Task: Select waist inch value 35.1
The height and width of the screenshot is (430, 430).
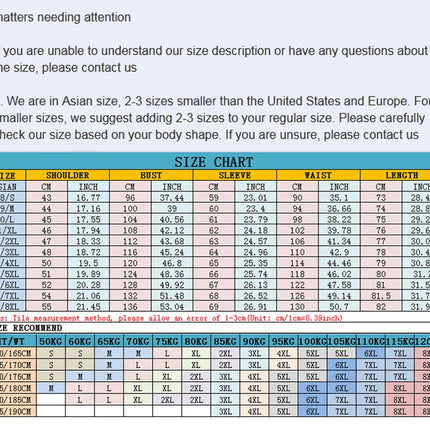Action: (339, 198)
